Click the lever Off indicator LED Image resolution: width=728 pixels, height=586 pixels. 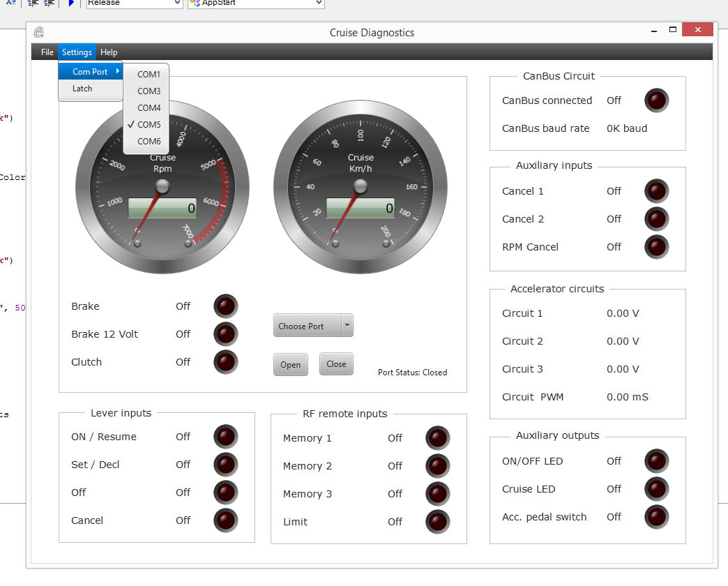226,493
